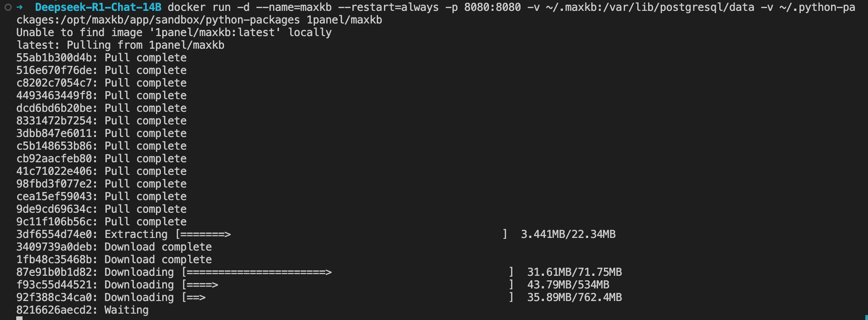Click the 9c11f106b56c Pull complete line
This screenshot has height=320, width=868.
coord(101,221)
